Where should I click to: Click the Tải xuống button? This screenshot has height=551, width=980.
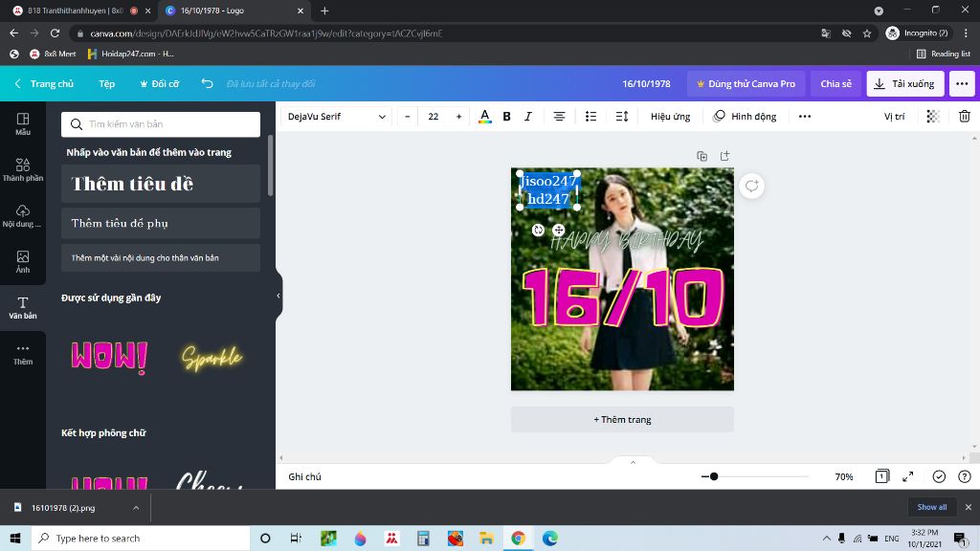coord(903,83)
